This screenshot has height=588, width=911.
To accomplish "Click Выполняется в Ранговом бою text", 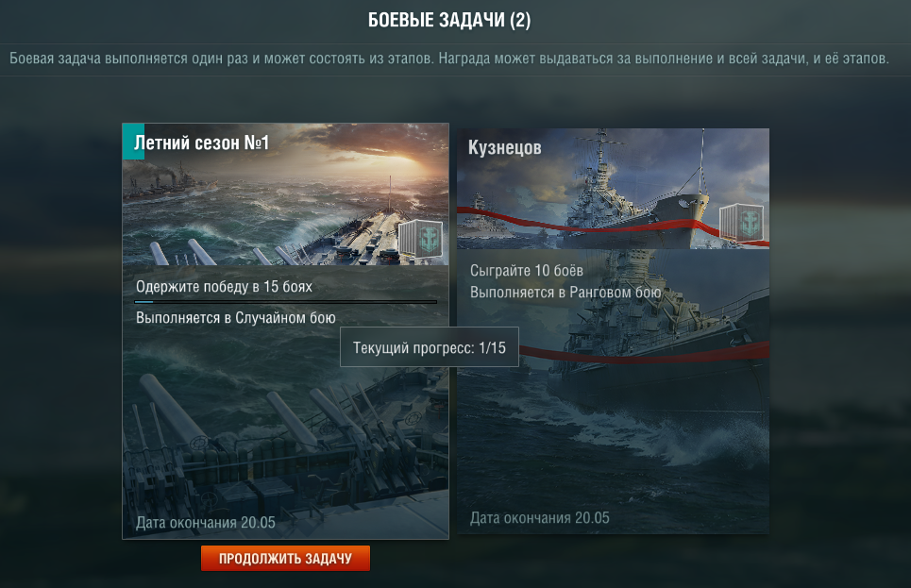I will click(565, 293).
